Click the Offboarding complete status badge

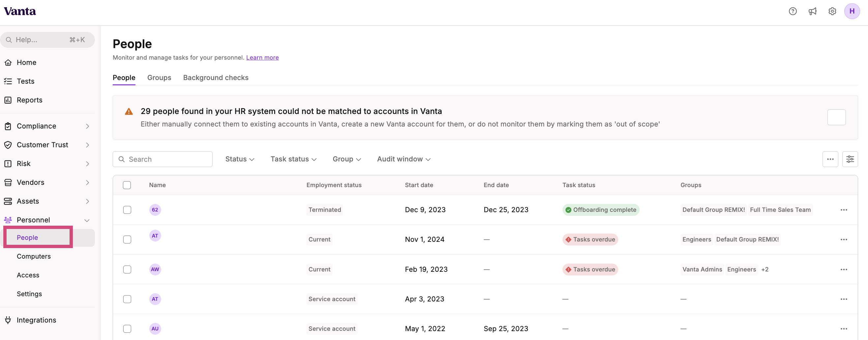click(601, 210)
